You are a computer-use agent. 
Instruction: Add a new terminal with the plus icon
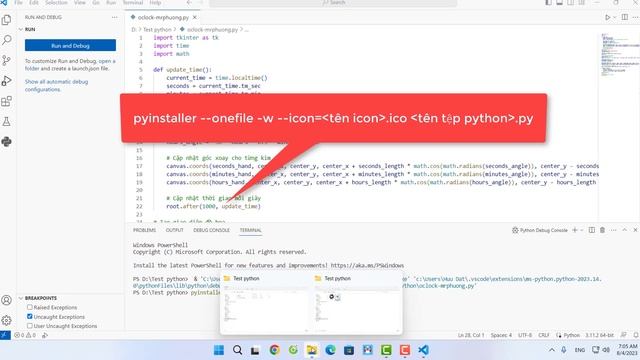(575, 230)
